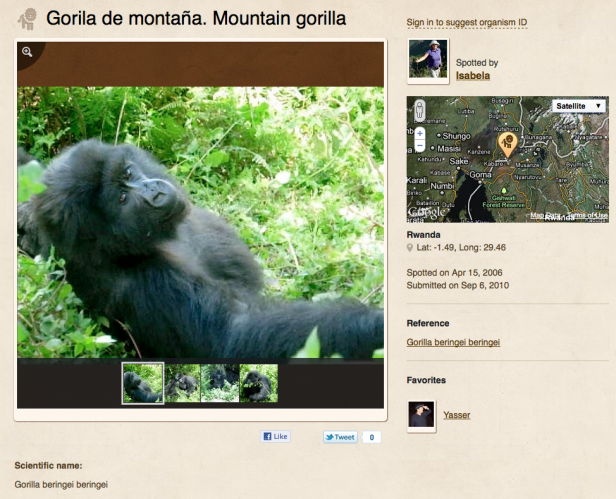Screen dimensions: 616x499
Task: Click the Street View pegman icon
Action: (420, 110)
